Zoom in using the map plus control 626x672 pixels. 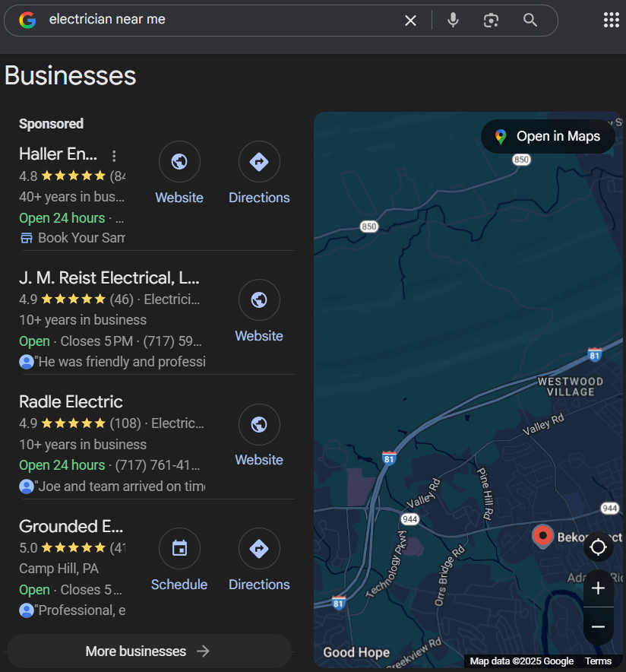point(598,588)
